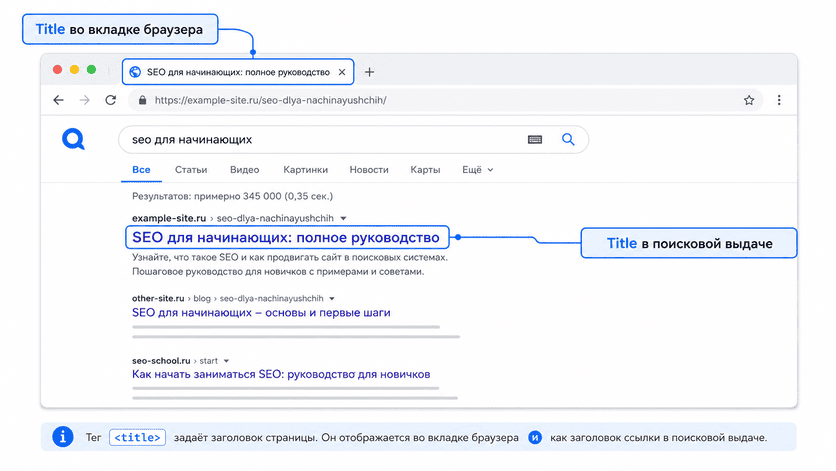836x471 pixels.
Task: Click the magnifier search button
Action: click(568, 139)
